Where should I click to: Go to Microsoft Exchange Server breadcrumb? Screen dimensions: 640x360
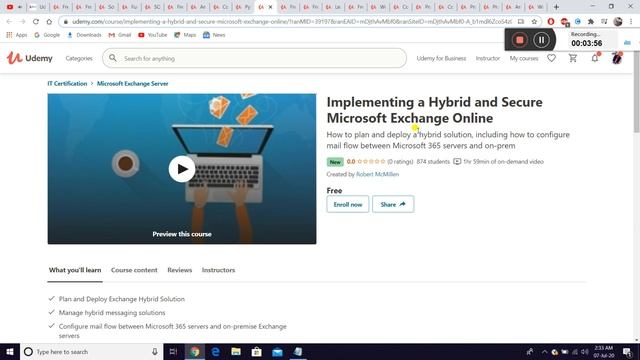click(x=132, y=83)
